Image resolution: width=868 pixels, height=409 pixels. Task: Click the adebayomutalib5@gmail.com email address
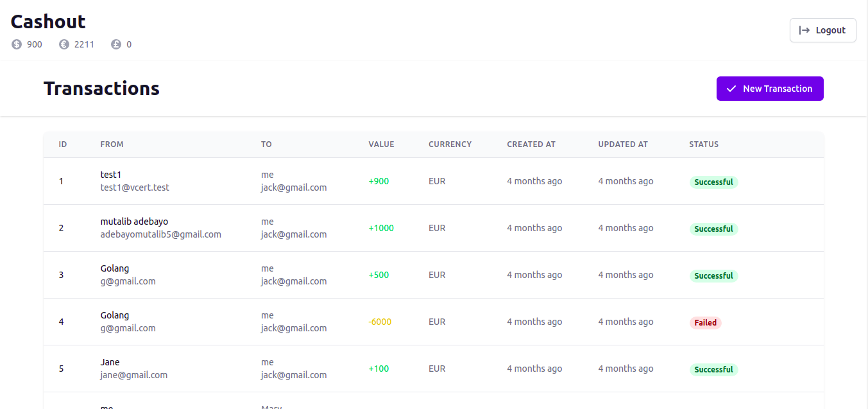160,234
